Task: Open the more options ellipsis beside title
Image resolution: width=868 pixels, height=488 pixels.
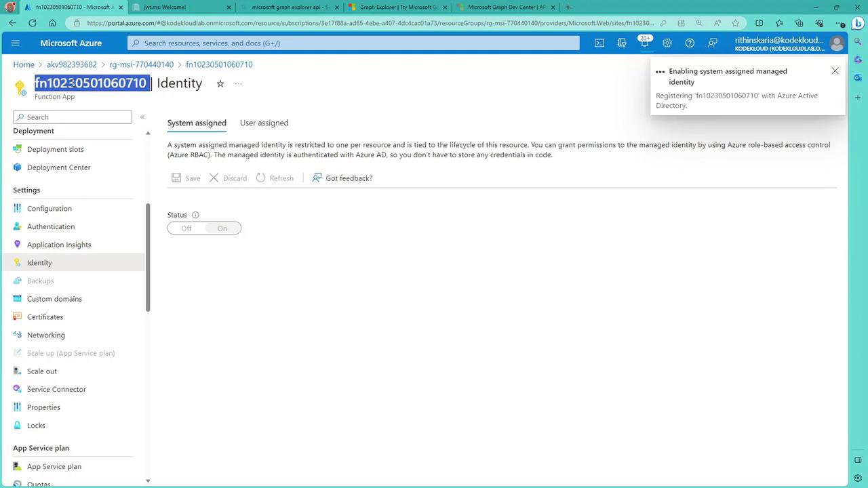Action: click(238, 83)
